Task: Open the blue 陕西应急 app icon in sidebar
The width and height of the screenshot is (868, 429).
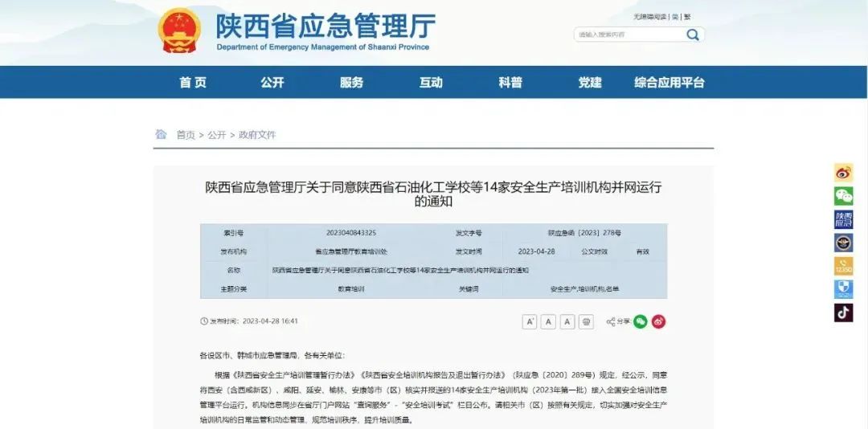Action: pyautogui.click(x=844, y=220)
